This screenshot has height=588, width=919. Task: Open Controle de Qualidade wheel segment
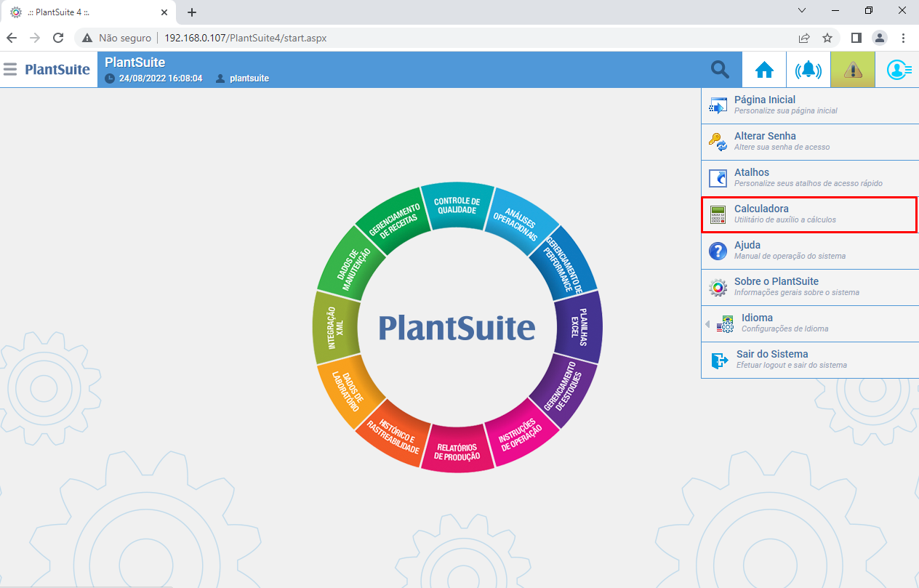point(457,206)
